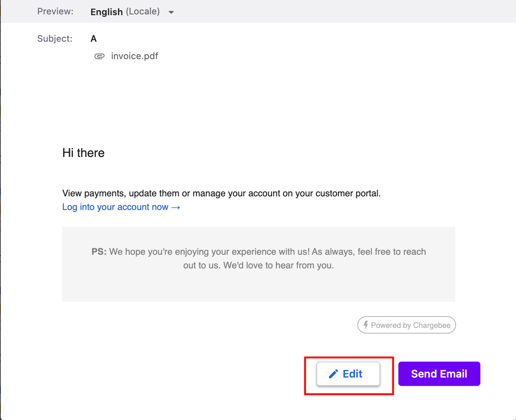Click the Powered by Chargebee badge

[406, 325]
